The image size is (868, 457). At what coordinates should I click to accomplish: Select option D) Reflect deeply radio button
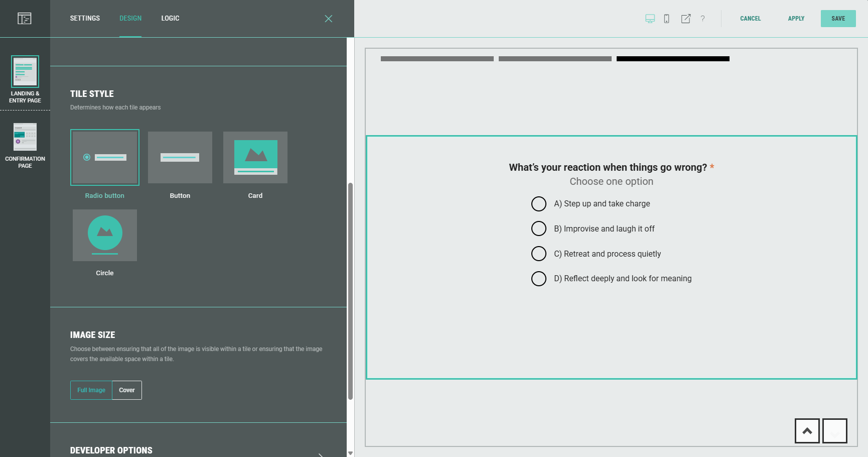click(x=539, y=279)
